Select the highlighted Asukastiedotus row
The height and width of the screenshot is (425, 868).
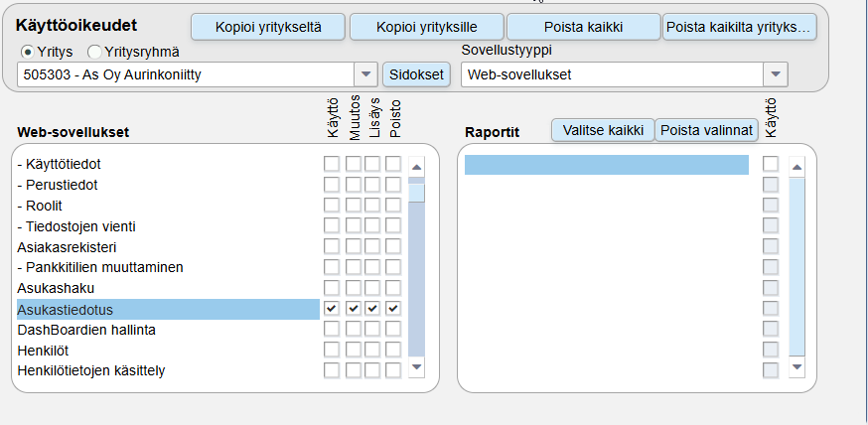[x=168, y=310]
